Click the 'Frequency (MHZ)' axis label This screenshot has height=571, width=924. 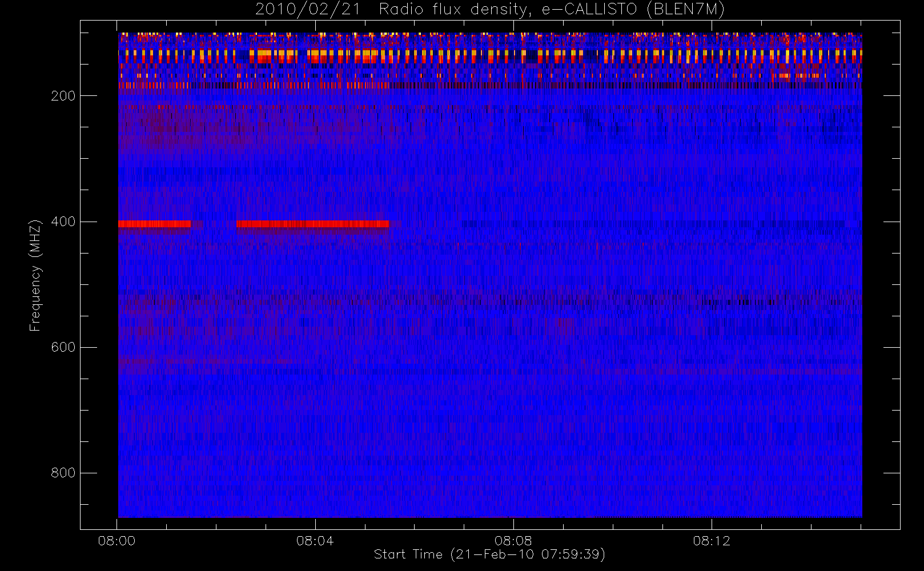click(x=35, y=275)
